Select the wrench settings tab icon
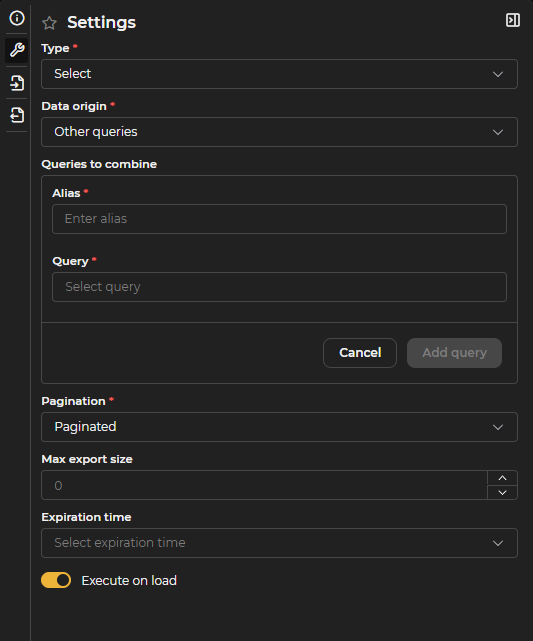 (17, 50)
